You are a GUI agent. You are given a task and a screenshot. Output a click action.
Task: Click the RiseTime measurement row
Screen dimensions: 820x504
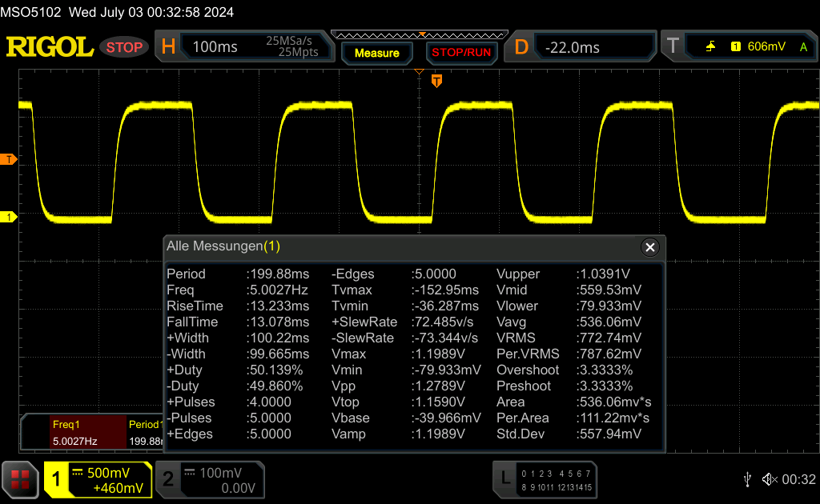tap(238, 306)
